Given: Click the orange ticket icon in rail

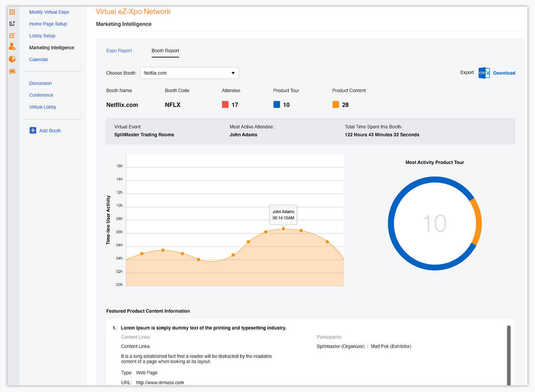Looking at the screenshot, I should click(x=12, y=71).
